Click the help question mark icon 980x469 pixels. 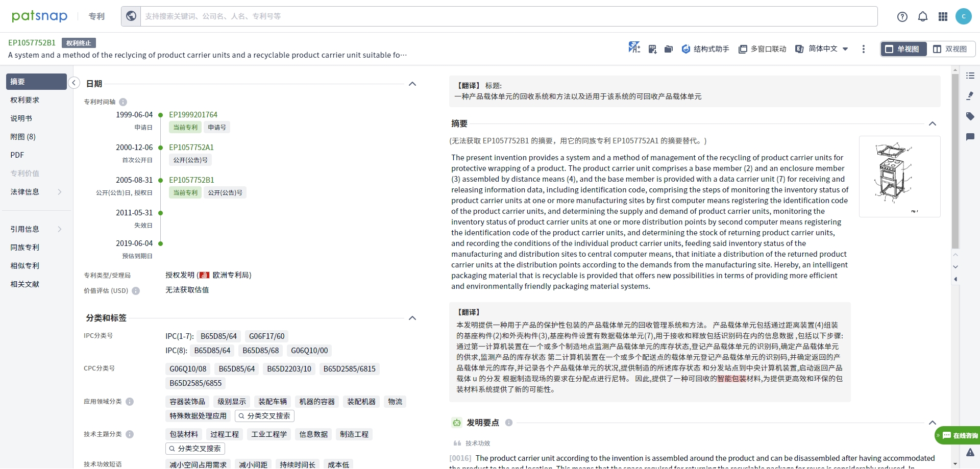(902, 17)
